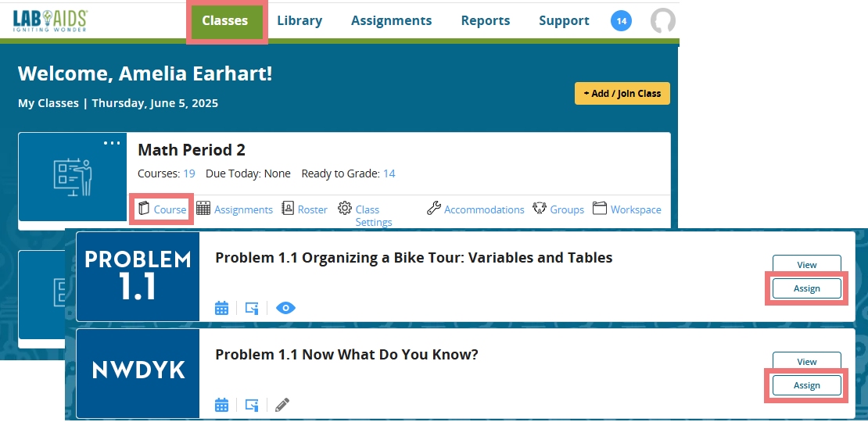Open the three-dot menu on Math Period 2 card
The width and height of the screenshot is (868, 422).
pos(113,143)
